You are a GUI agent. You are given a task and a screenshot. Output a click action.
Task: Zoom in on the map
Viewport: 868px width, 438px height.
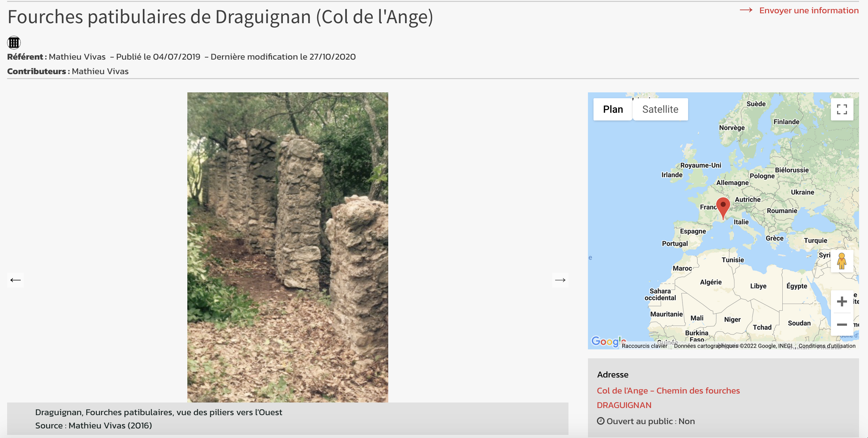coord(842,301)
